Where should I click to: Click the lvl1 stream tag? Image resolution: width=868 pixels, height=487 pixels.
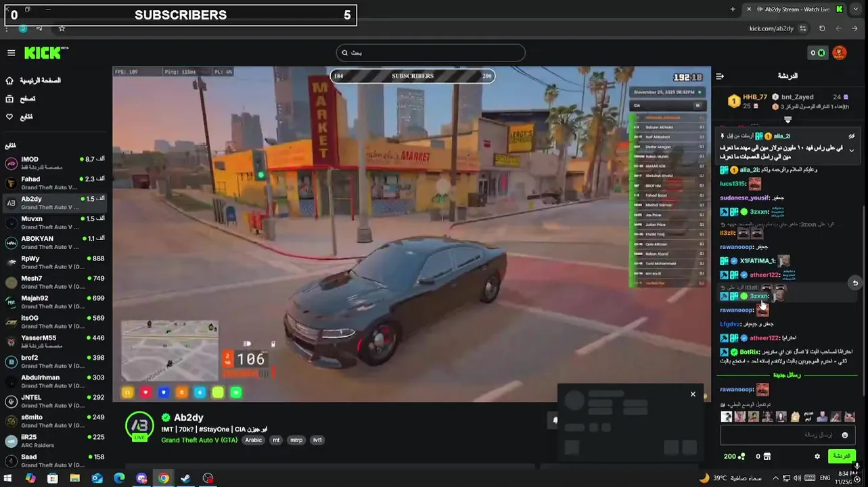point(317,440)
